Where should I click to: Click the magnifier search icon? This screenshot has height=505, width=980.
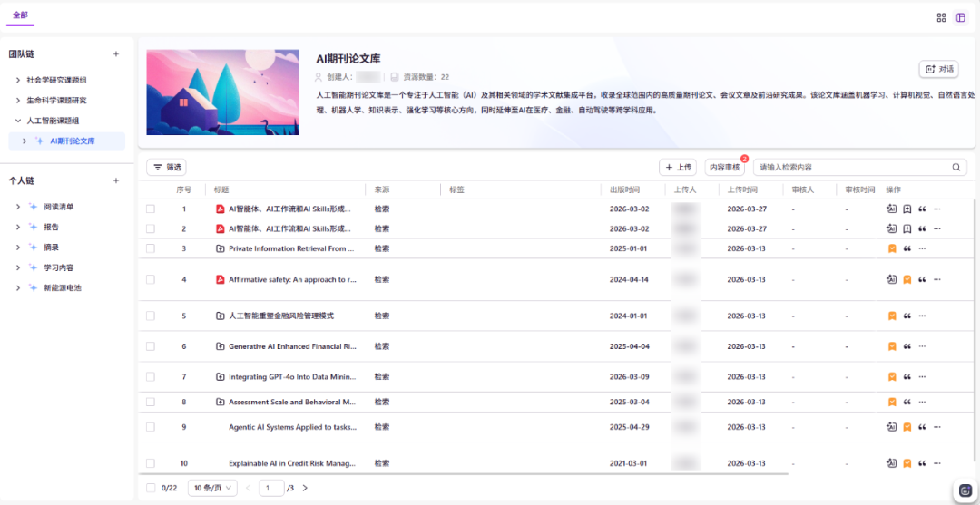tap(956, 168)
